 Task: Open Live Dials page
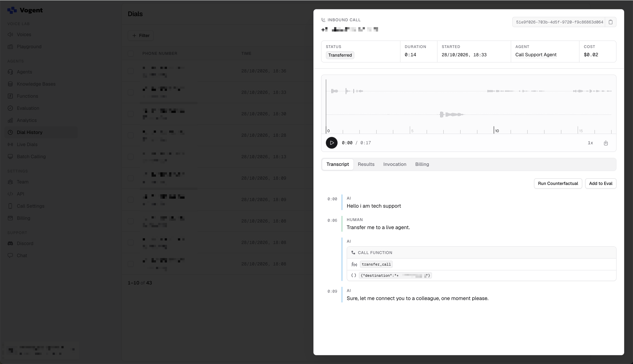pos(23,144)
